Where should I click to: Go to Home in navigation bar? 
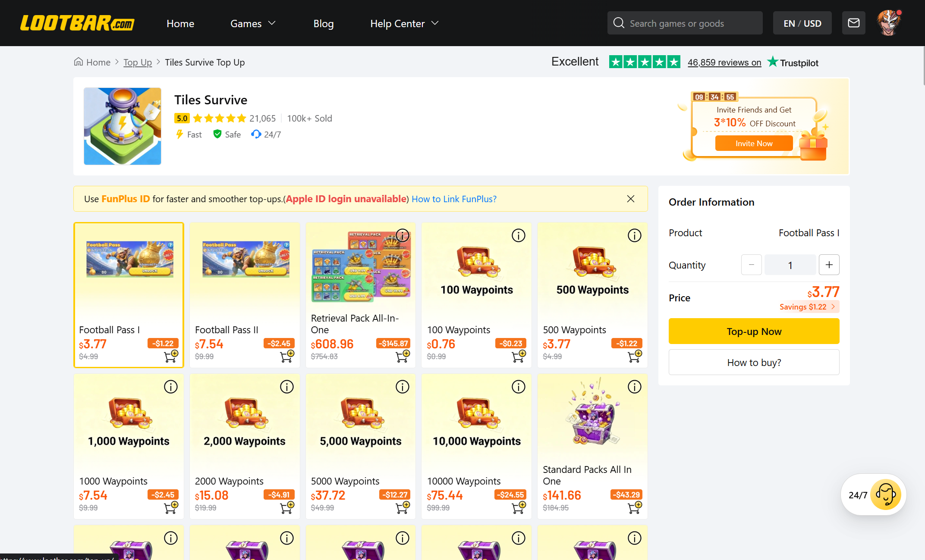tap(180, 23)
